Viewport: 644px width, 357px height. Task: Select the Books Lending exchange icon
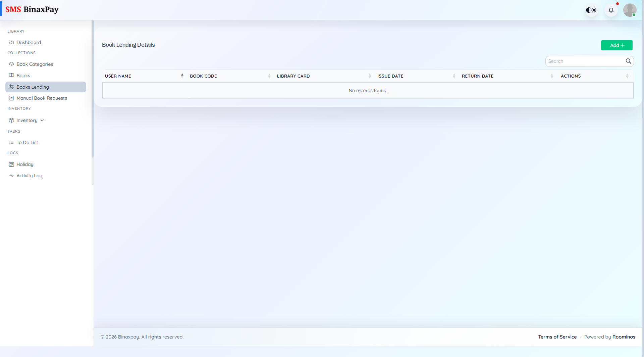[11, 87]
